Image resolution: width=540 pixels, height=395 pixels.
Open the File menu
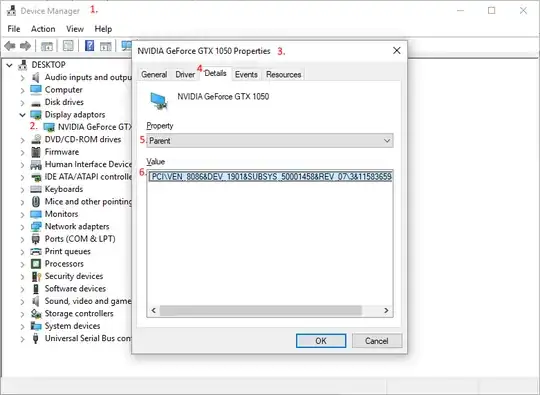click(x=14, y=29)
